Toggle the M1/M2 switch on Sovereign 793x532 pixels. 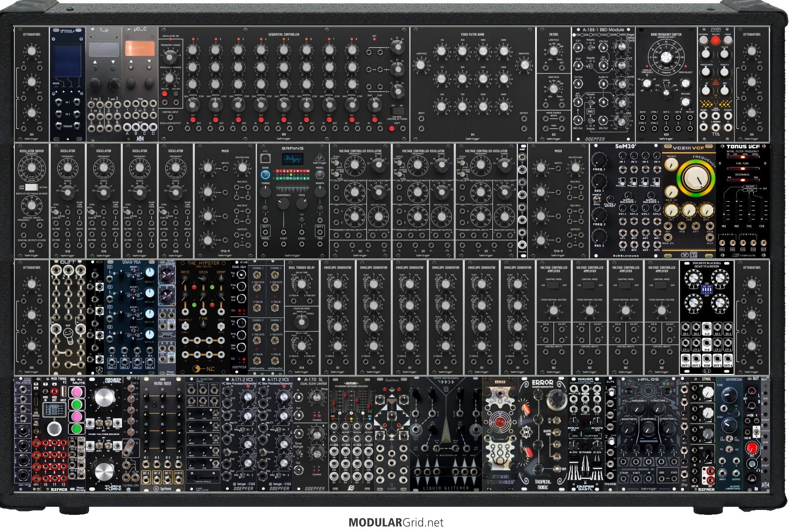pyautogui.click(x=730, y=449)
